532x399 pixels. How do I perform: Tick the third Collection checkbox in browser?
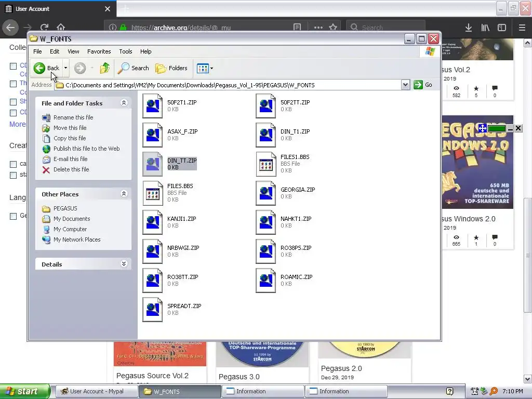[x=13, y=102]
